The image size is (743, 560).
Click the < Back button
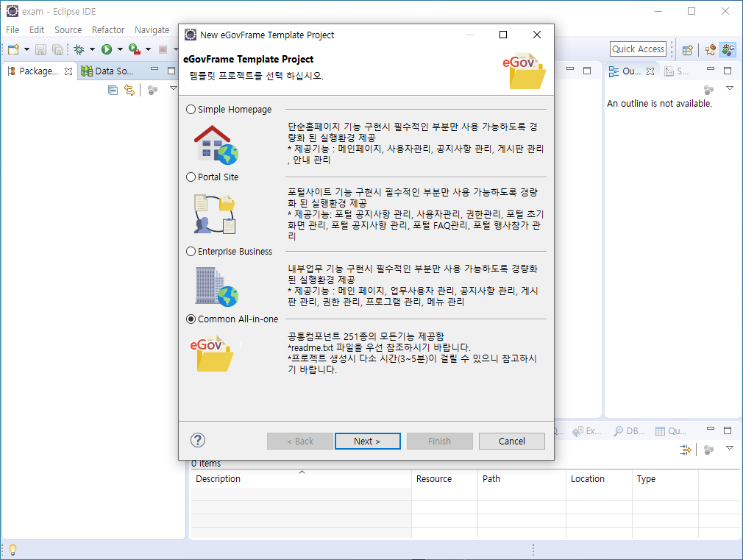tap(300, 441)
